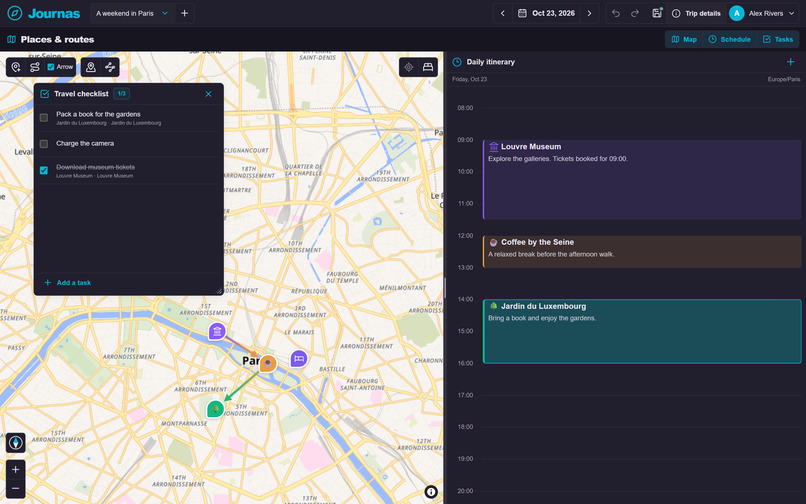This screenshot has height=504, width=806.
Task: Click the locate target icon on the map
Action: 409,67
